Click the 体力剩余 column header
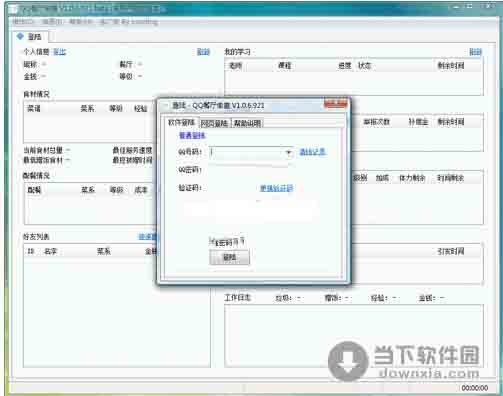The image size is (503, 396). (x=412, y=178)
